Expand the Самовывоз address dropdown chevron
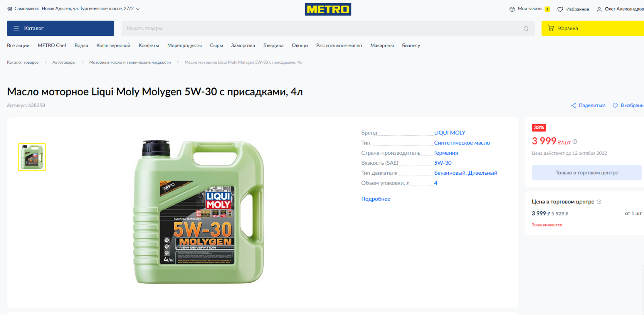Image resolution: width=644 pixels, height=315 pixels. (x=138, y=9)
